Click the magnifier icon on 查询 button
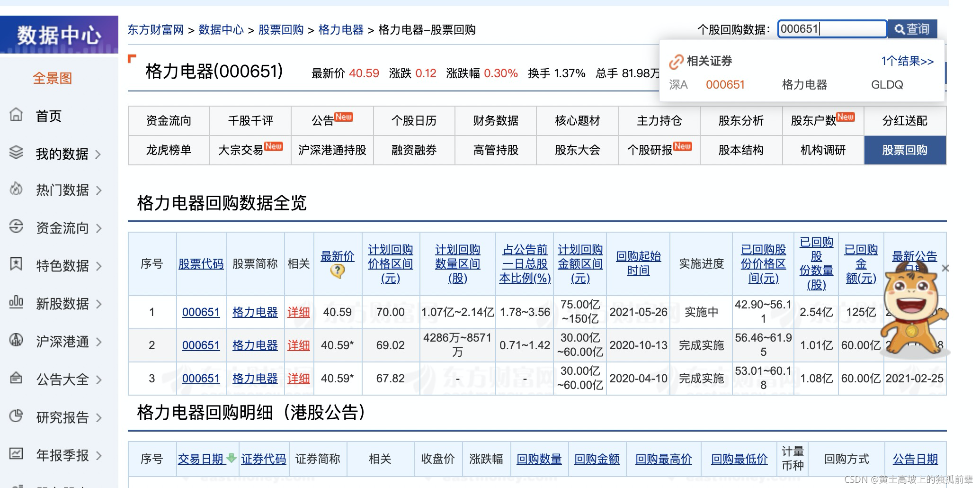Image resolution: width=980 pixels, height=488 pixels. click(899, 29)
